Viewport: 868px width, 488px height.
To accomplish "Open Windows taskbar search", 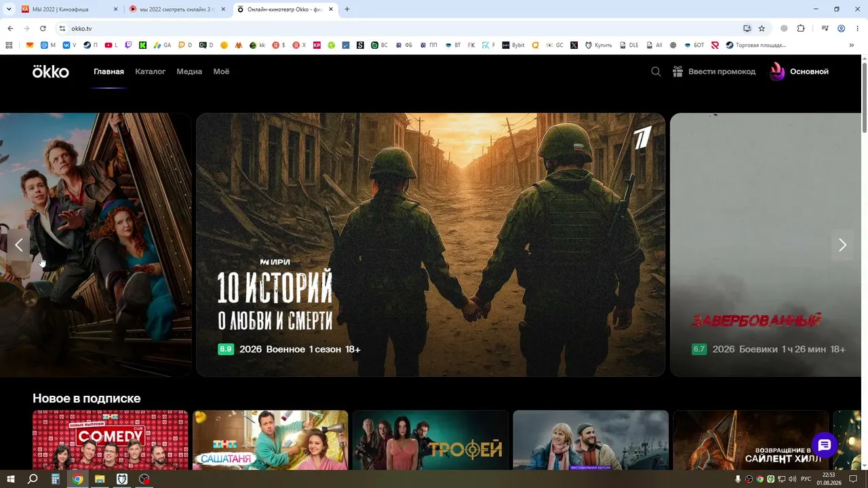I will point(33,479).
